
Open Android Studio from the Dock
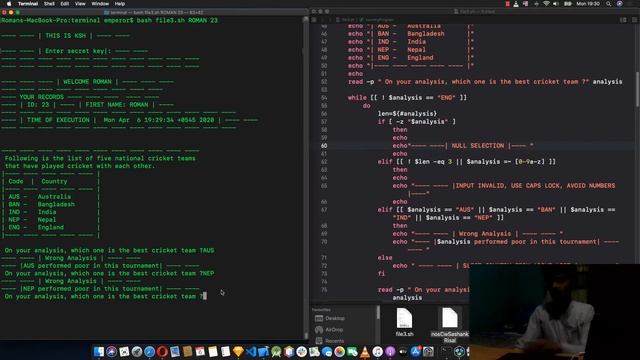tap(276, 351)
